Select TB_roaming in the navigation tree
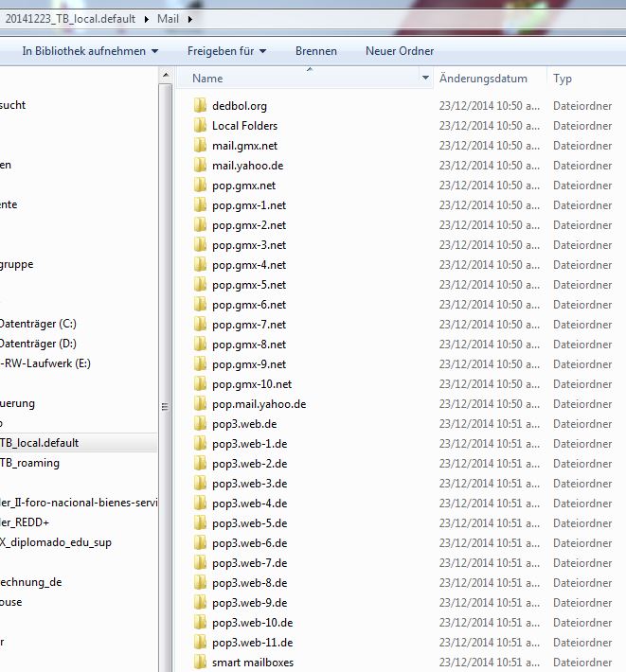 pos(29,463)
